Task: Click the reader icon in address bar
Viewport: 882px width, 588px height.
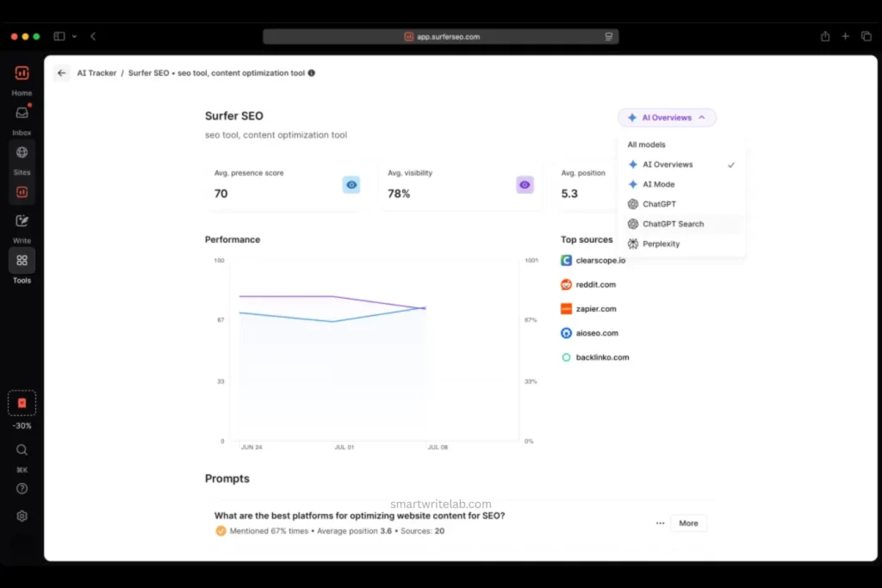Action: pos(609,36)
